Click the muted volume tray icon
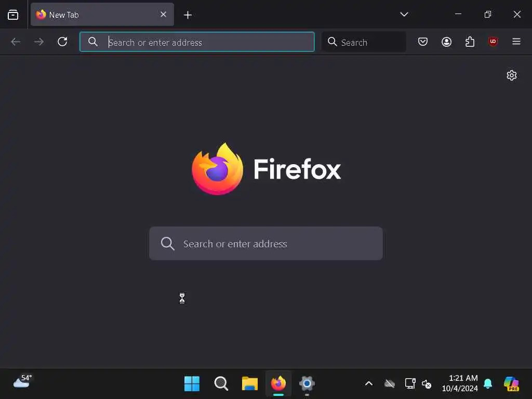Viewport: 532px width, 399px height. (x=427, y=384)
